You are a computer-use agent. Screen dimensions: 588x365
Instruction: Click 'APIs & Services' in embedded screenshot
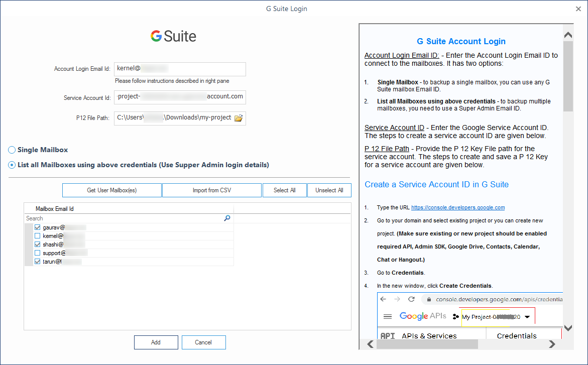[x=429, y=336]
